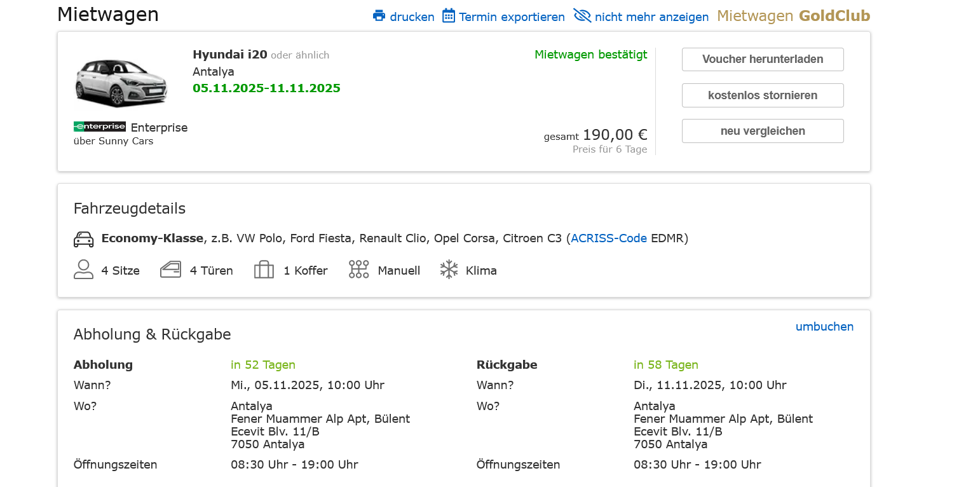Click the calendar export icon
The height and width of the screenshot is (487, 980).
point(449,16)
